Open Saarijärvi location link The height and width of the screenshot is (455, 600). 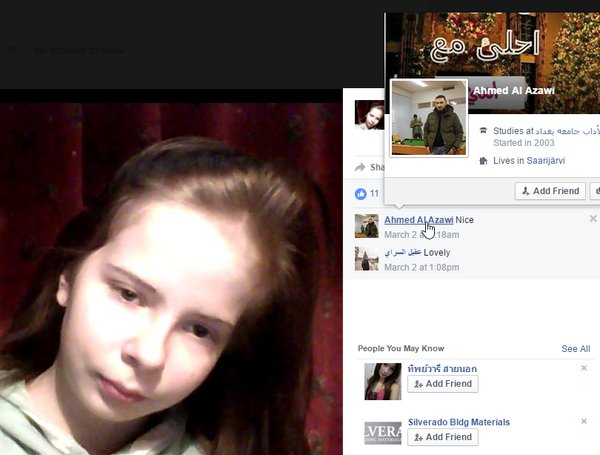click(546, 161)
